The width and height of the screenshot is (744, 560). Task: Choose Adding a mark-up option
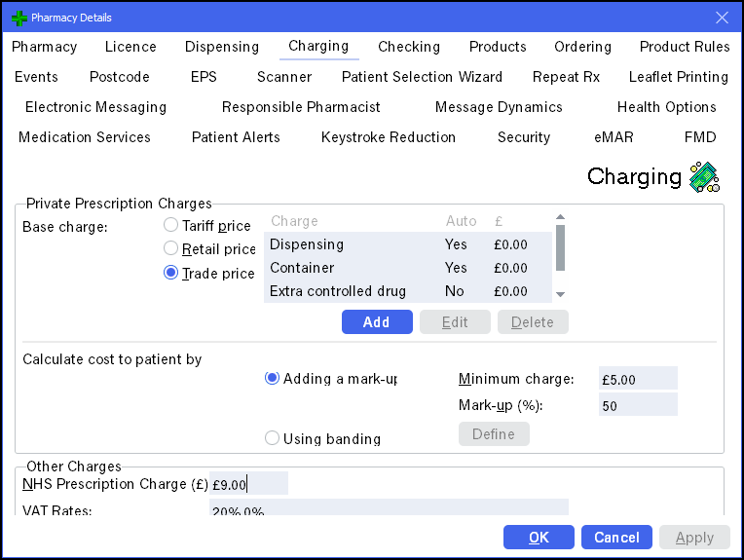[273, 379]
